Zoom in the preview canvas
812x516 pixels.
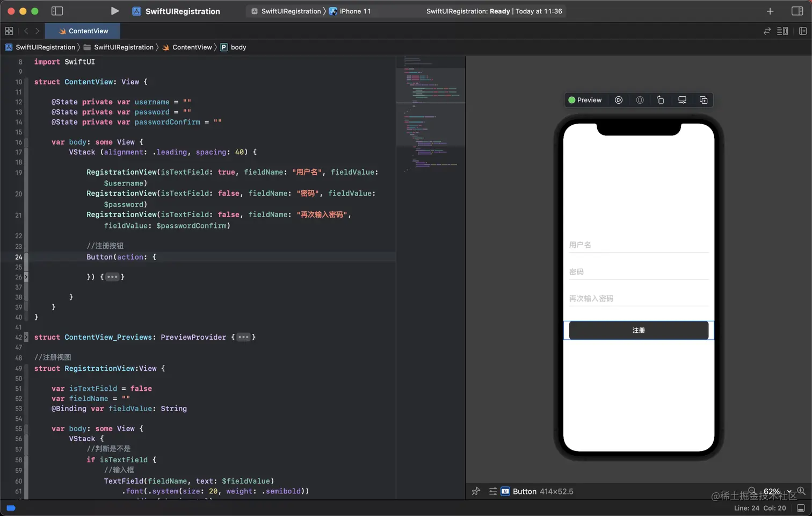[x=801, y=491]
